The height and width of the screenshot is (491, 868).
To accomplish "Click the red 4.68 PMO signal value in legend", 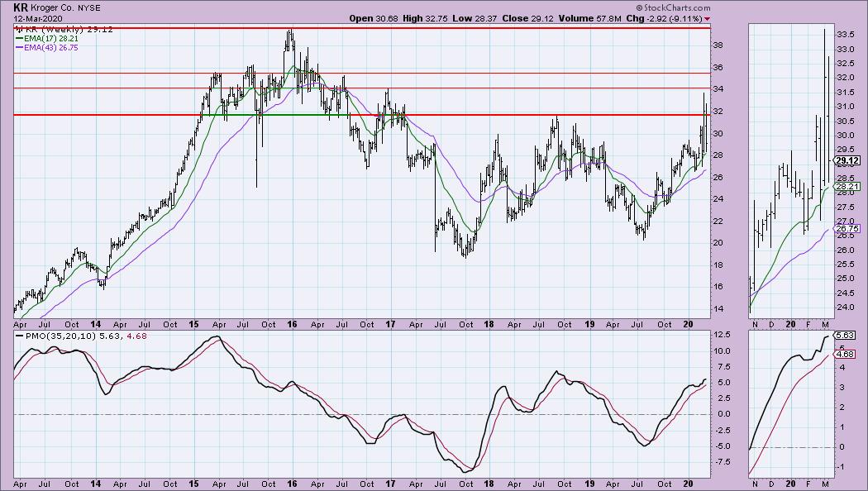I will pos(137,336).
